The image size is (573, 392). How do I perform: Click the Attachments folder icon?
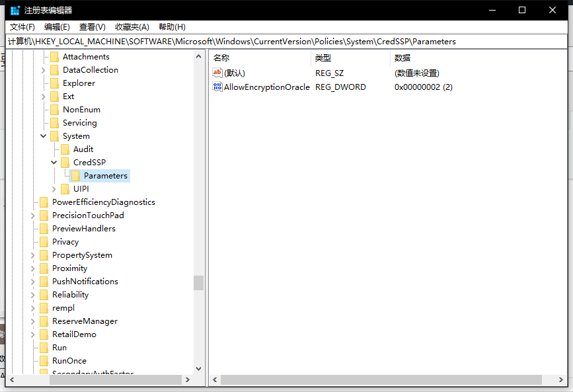pos(55,57)
